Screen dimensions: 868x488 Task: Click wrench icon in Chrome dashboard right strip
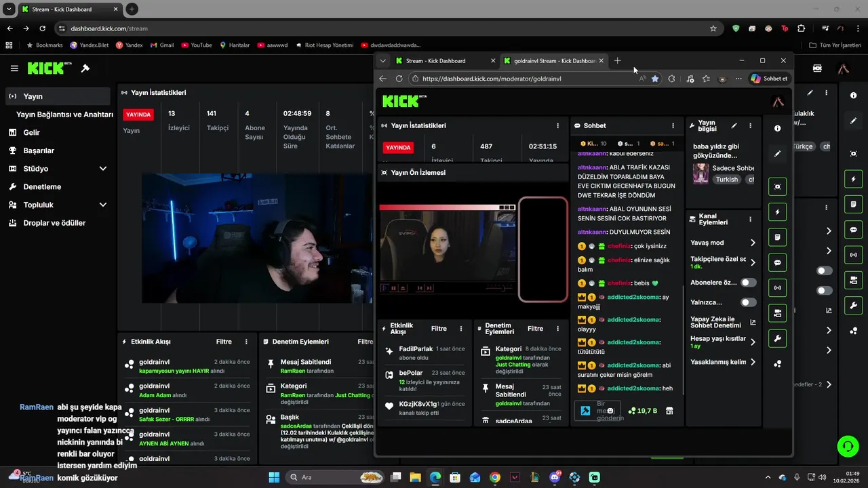click(853, 305)
